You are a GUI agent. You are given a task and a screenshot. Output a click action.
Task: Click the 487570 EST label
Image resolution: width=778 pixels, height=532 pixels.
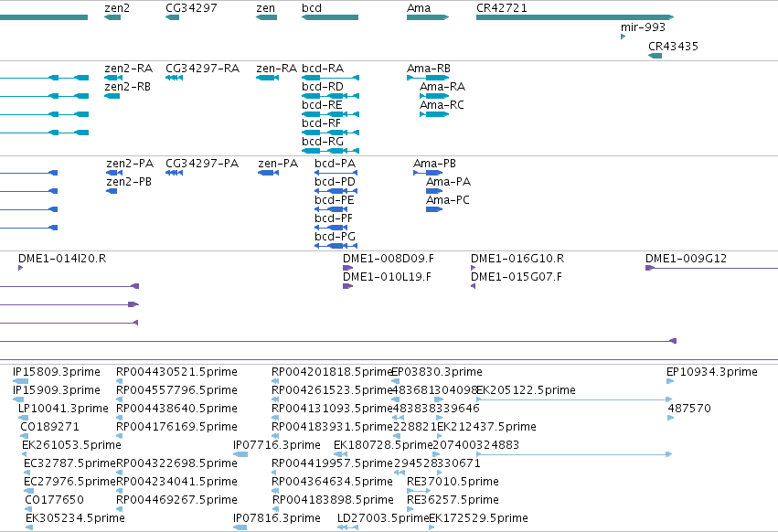coord(689,409)
